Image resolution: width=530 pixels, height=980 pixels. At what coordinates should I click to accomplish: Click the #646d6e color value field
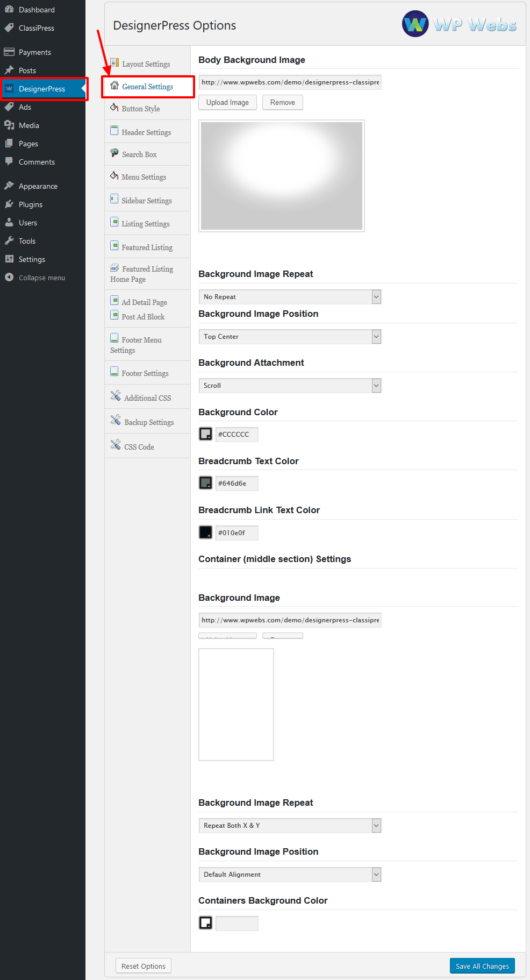(237, 483)
